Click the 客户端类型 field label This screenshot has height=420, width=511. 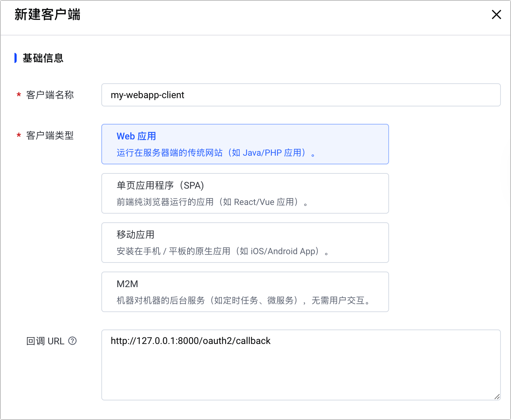click(50, 135)
